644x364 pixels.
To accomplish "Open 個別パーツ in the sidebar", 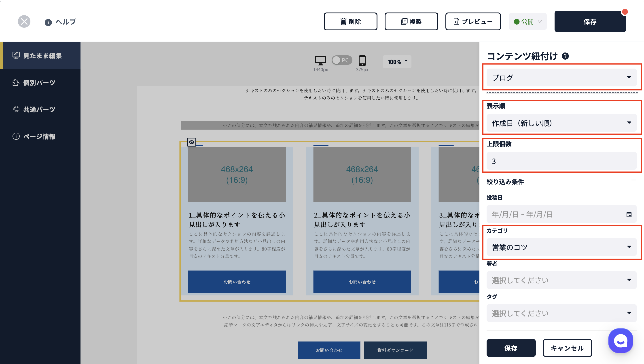I will pyautogui.click(x=40, y=82).
